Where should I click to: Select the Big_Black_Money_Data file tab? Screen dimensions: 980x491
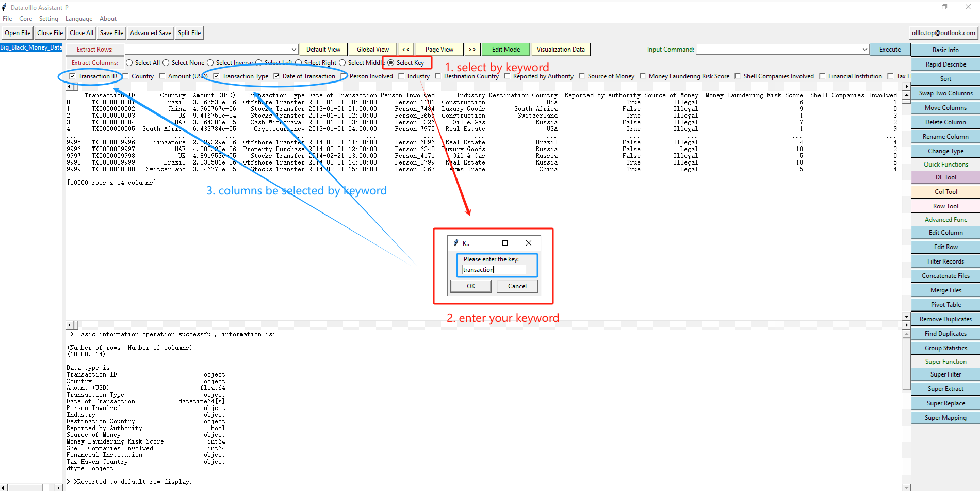31,47
